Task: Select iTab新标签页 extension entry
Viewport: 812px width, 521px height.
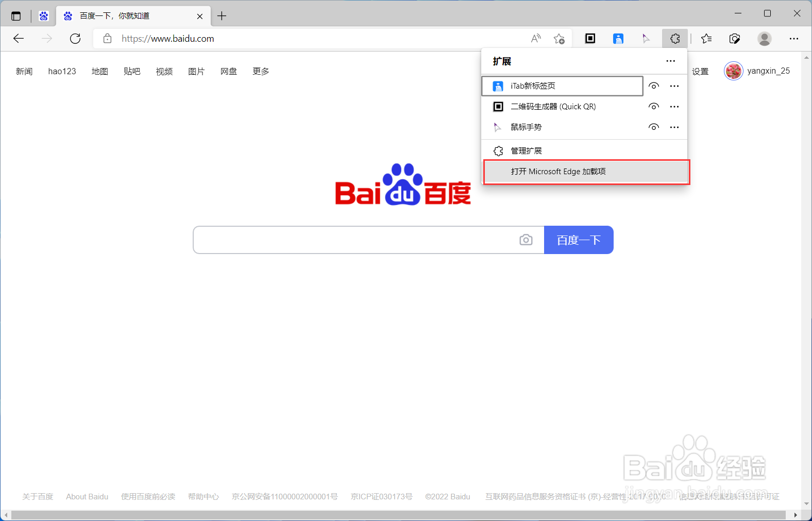Action: 562,86
